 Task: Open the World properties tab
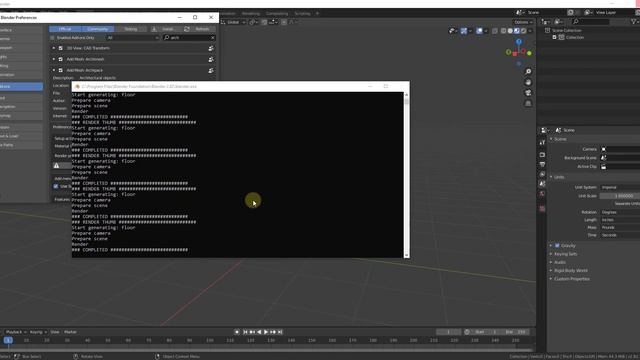point(542,194)
